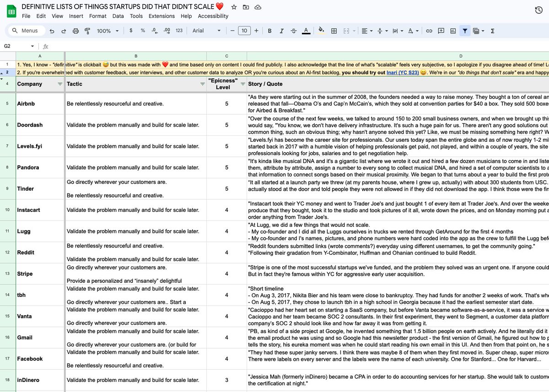The width and height of the screenshot is (549, 392).
Task: Open the Format menu
Action: pyautogui.click(x=97, y=16)
